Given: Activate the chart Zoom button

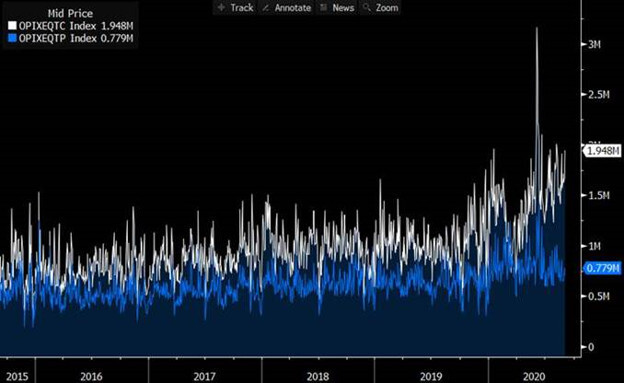Looking at the screenshot, I should pos(380,8).
